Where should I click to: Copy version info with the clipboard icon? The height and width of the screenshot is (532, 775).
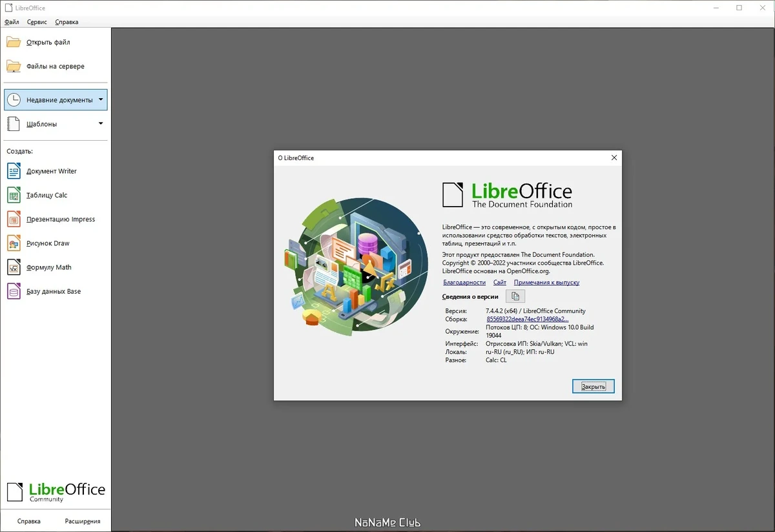[x=515, y=296]
